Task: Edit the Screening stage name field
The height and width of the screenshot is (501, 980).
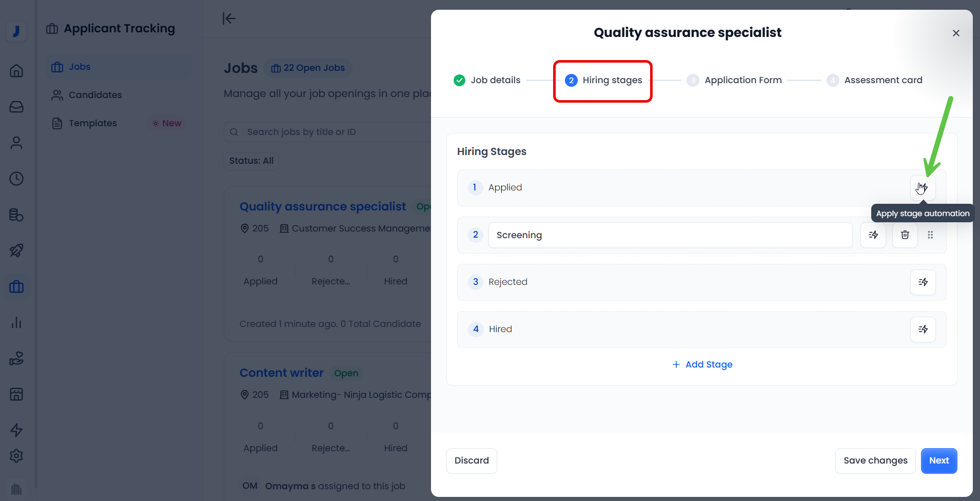Action: point(670,235)
